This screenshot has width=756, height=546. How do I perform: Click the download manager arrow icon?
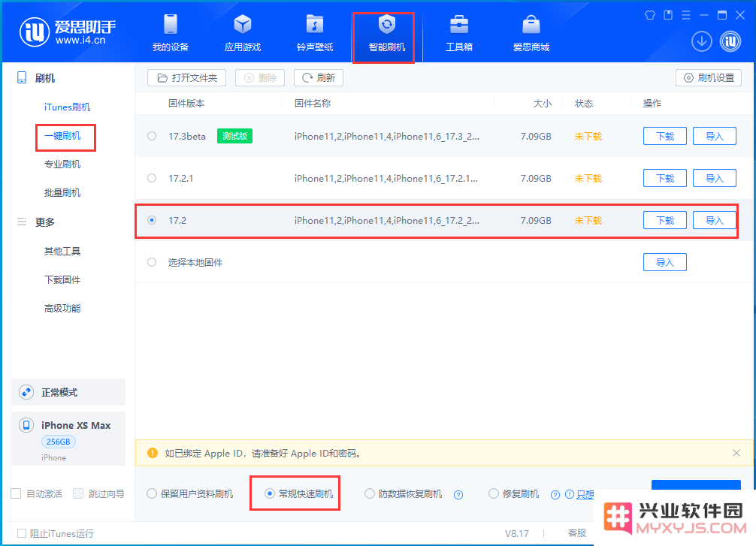pos(702,41)
